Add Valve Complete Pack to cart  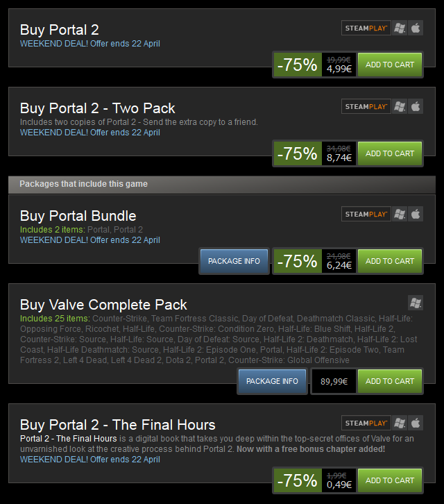point(390,381)
